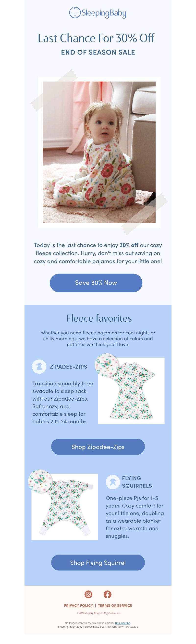196x644 pixels.
Task: Click the Unsubscribe link
Action: click(122, 623)
